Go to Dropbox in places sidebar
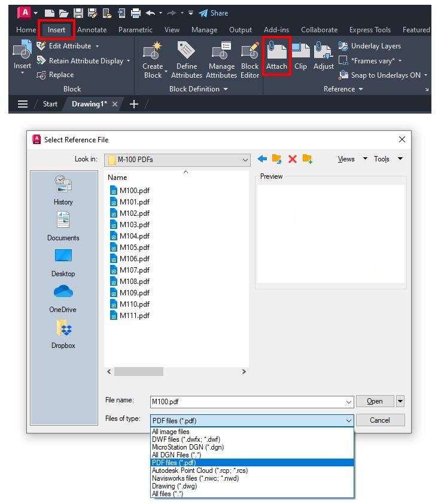 click(63, 335)
